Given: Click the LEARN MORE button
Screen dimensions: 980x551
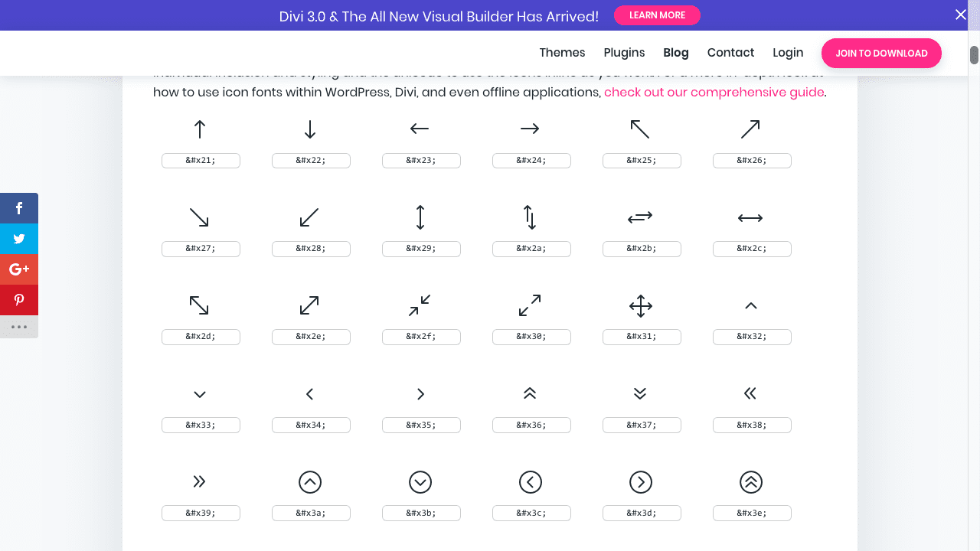Looking at the screenshot, I should [x=657, y=15].
